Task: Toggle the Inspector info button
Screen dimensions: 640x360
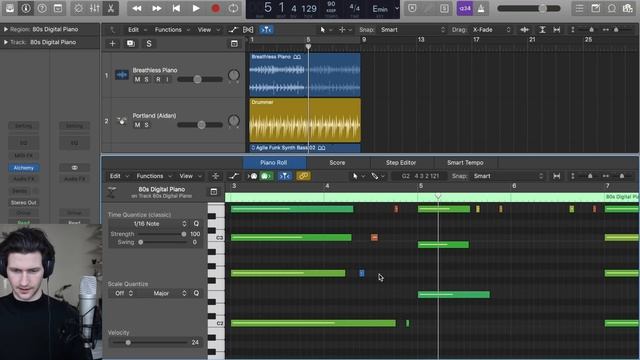Action: [26, 8]
